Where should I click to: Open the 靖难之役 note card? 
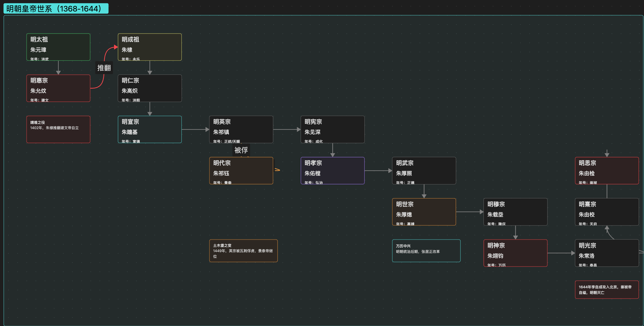click(x=58, y=129)
